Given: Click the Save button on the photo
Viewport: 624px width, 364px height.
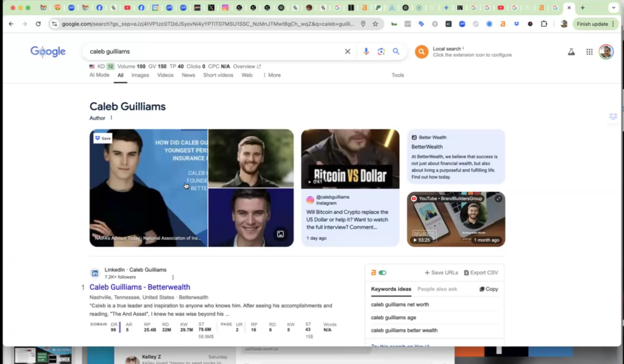Looking at the screenshot, I should tap(102, 138).
